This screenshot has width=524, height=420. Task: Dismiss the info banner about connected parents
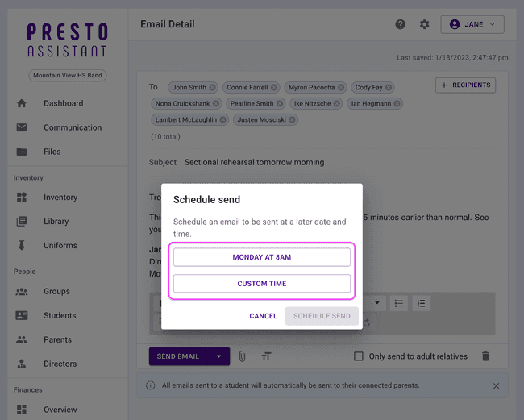(x=496, y=386)
